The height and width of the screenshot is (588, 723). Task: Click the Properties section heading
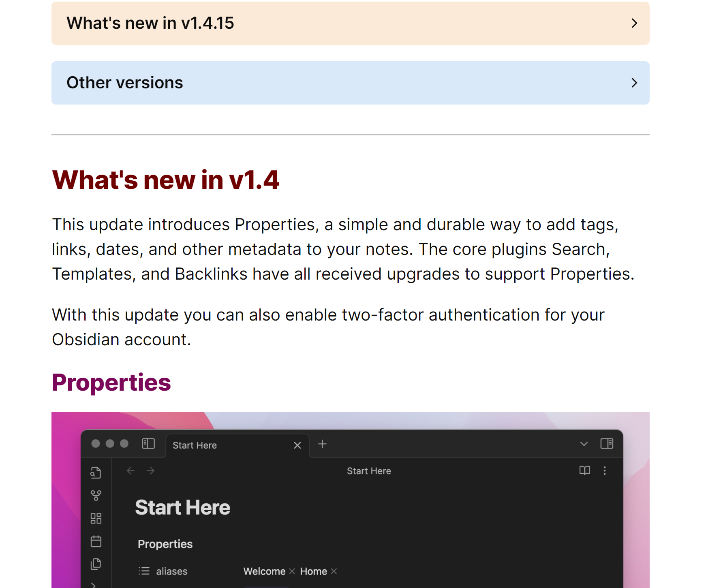[111, 382]
